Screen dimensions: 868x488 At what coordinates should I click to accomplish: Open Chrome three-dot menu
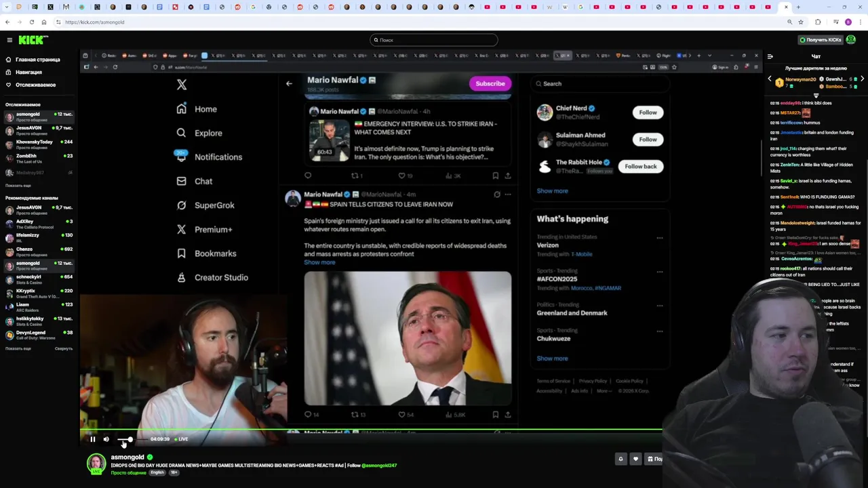pyautogui.click(x=861, y=22)
